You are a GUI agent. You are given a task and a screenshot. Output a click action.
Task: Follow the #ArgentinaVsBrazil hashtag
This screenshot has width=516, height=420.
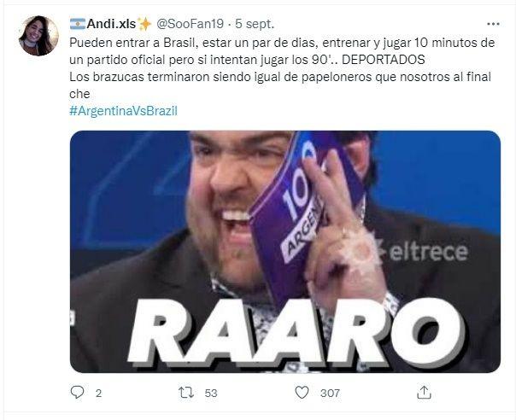click(123, 111)
